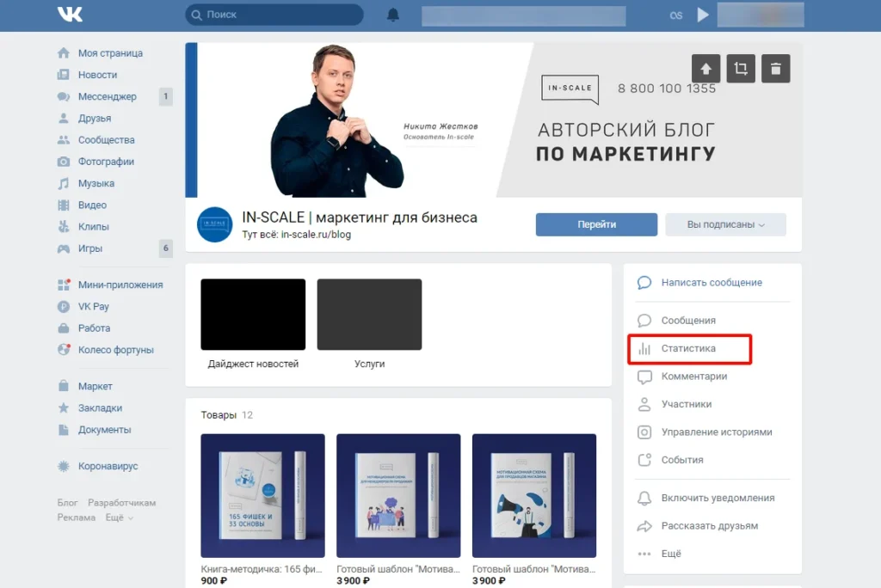
Task: Click the Работа briefcase icon
Action: (64, 328)
